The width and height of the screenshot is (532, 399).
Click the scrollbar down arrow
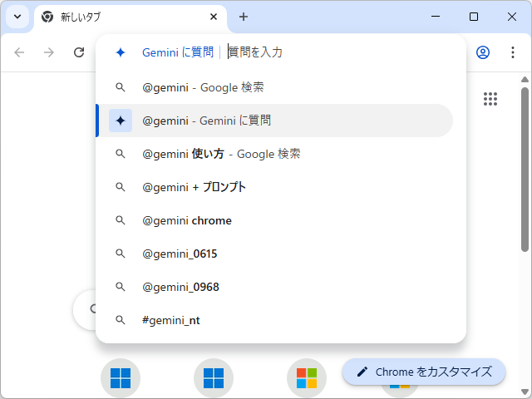525,392
